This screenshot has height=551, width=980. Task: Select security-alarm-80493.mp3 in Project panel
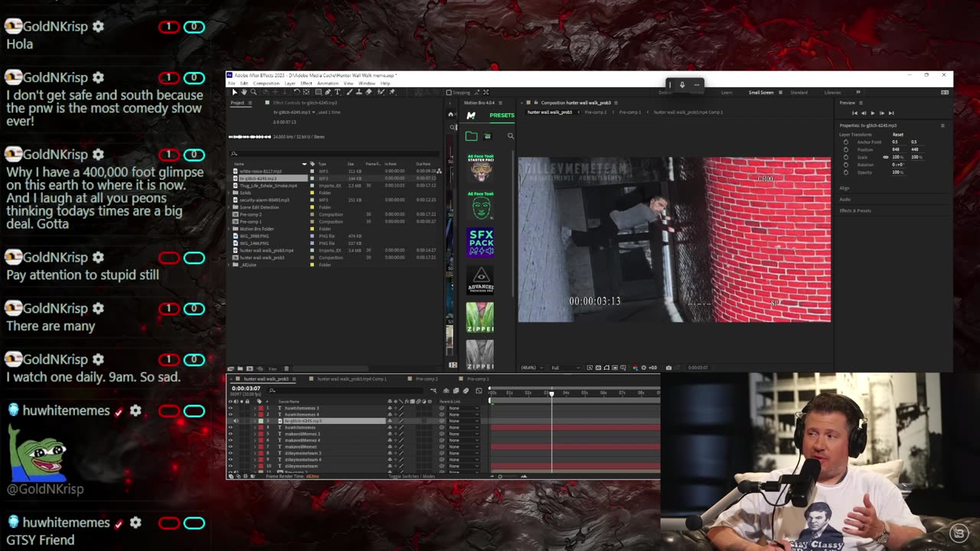coord(265,201)
